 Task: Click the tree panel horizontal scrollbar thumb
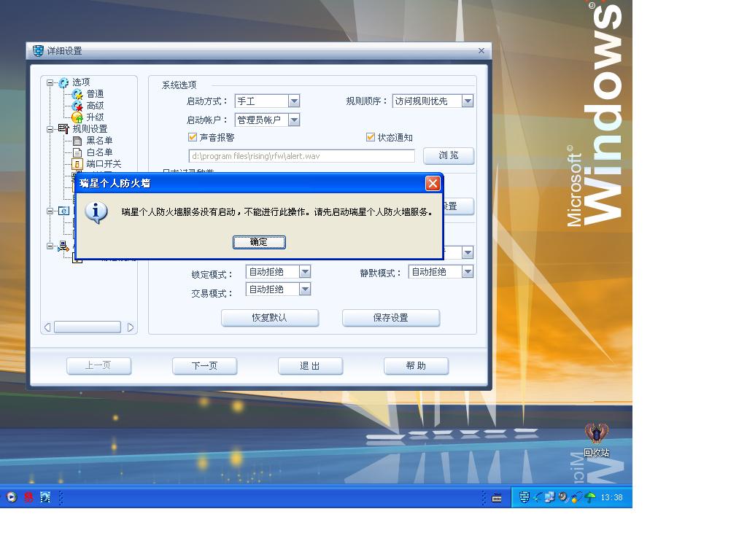[x=88, y=327]
